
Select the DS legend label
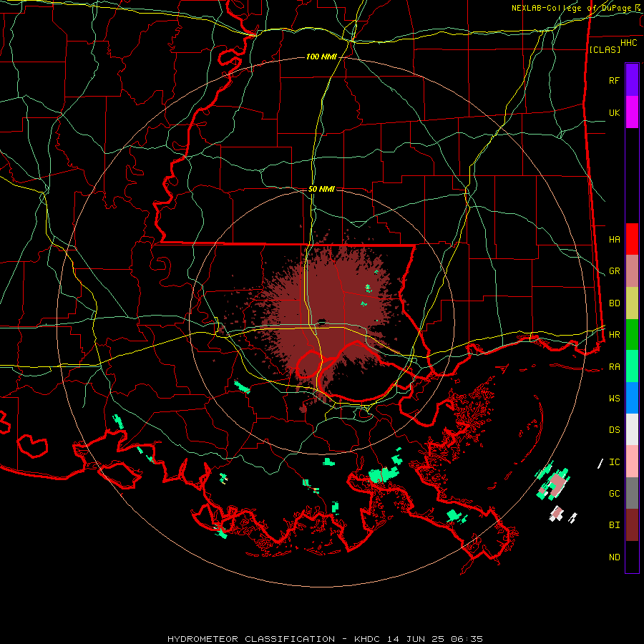pos(614,430)
